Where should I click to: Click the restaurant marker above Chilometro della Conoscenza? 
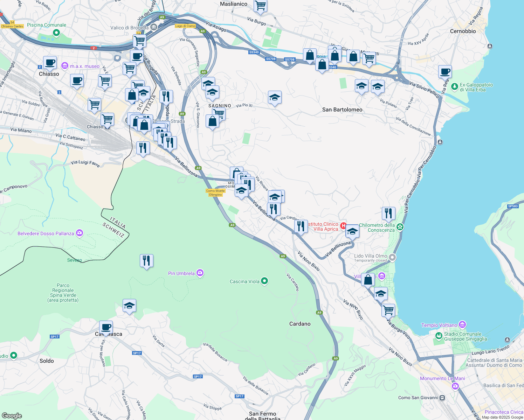[388, 213]
